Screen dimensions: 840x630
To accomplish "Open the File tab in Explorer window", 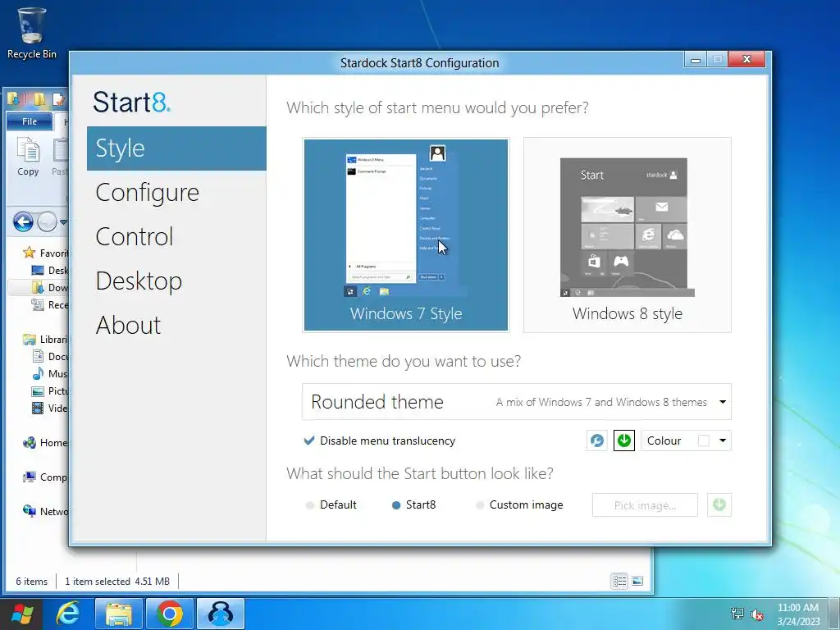I will (x=30, y=121).
